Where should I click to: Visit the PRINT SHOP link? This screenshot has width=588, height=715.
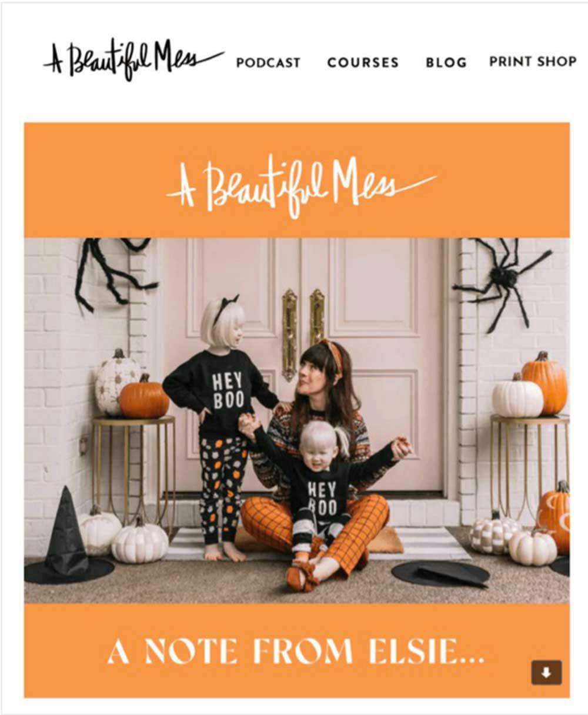(x=533, y=62)
